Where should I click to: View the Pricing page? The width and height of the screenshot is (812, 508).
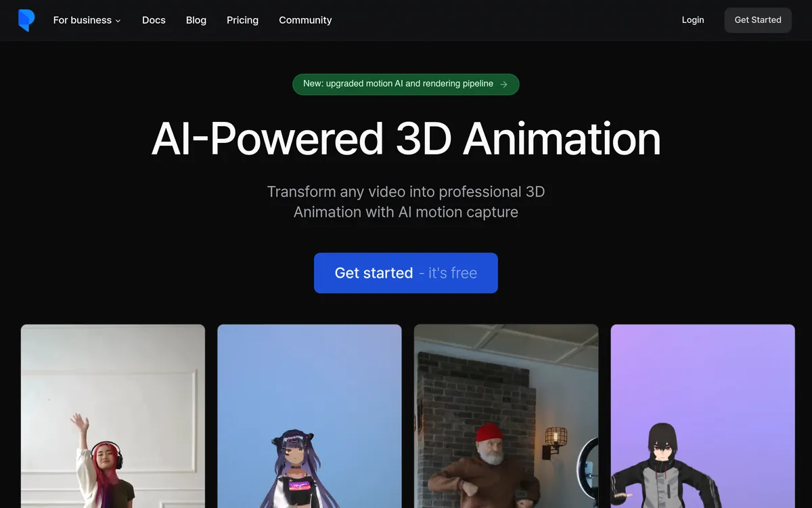coord(242,20)
